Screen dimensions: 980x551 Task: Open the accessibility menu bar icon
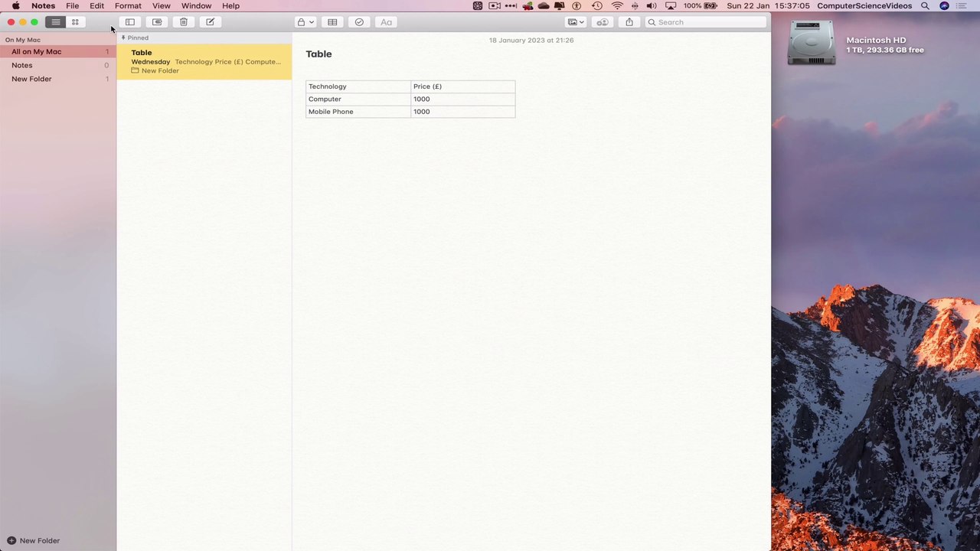pos(577,5)
